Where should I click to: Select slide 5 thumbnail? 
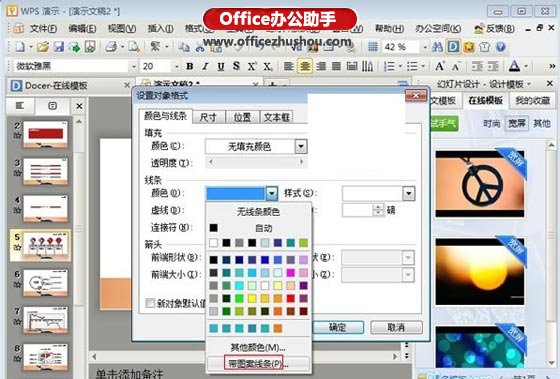coord(45,245)
